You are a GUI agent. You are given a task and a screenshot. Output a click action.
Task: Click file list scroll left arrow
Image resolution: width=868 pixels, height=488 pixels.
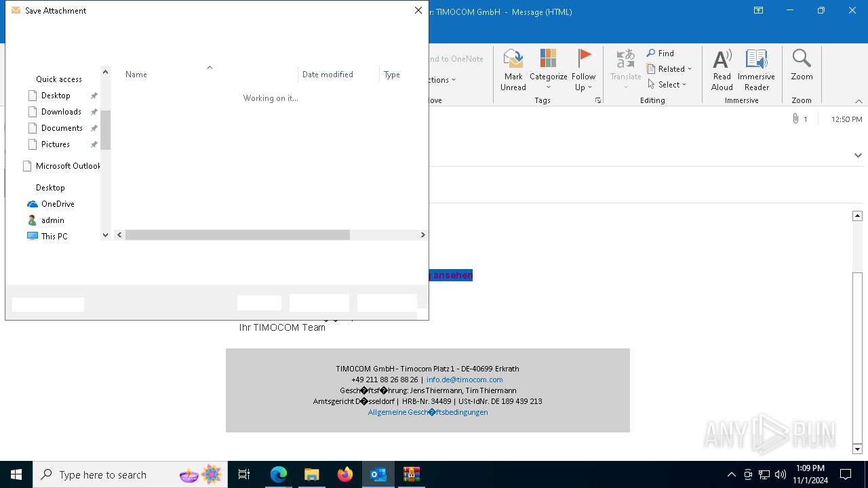click(x=119, y=235)
